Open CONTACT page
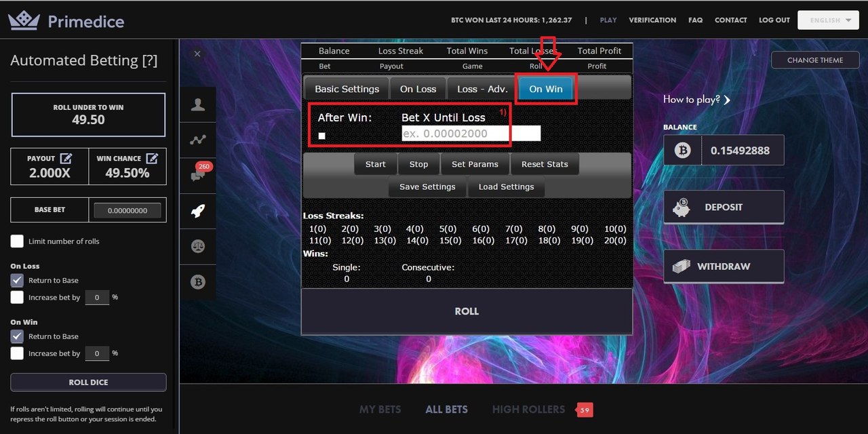Screen dimensions: 868x434 731,20
